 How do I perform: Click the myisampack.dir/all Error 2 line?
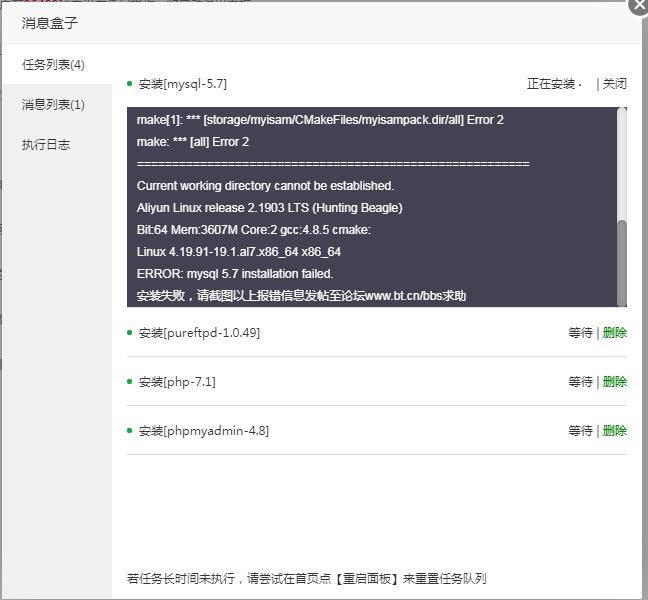pos(320,120)
